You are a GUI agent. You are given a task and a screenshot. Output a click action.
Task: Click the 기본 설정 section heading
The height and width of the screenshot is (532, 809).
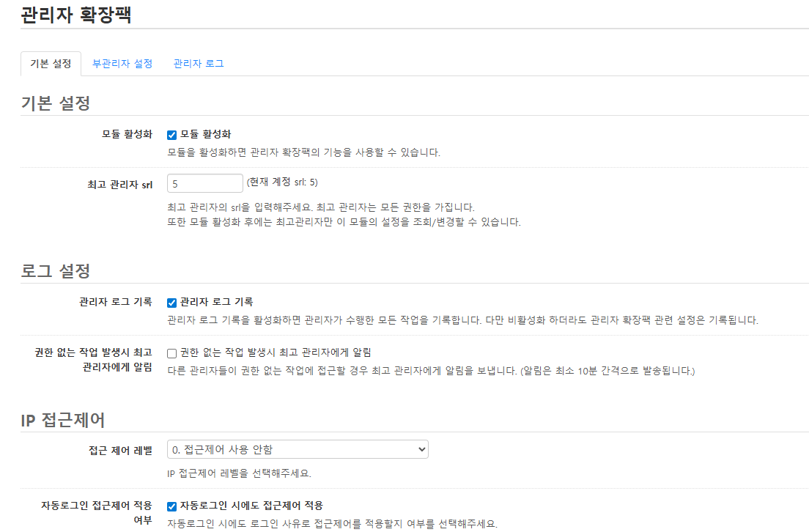pyautogui.click(x=56, y=103)
